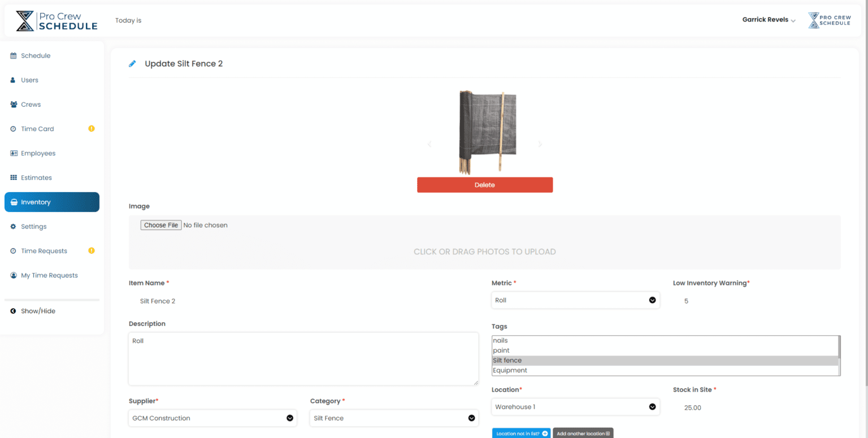Open the Garrick Revels account menu

[x=769, y=19]
